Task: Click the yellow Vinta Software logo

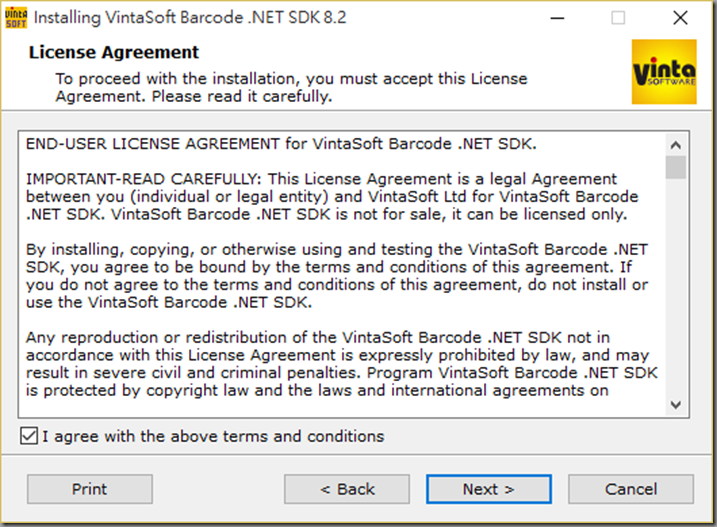Action: 664,72
